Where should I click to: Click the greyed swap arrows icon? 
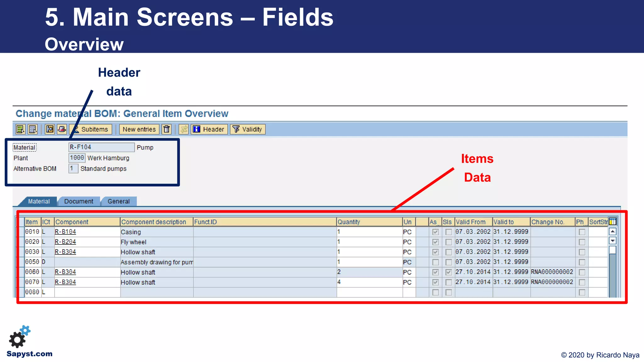[x=184, y=129]
